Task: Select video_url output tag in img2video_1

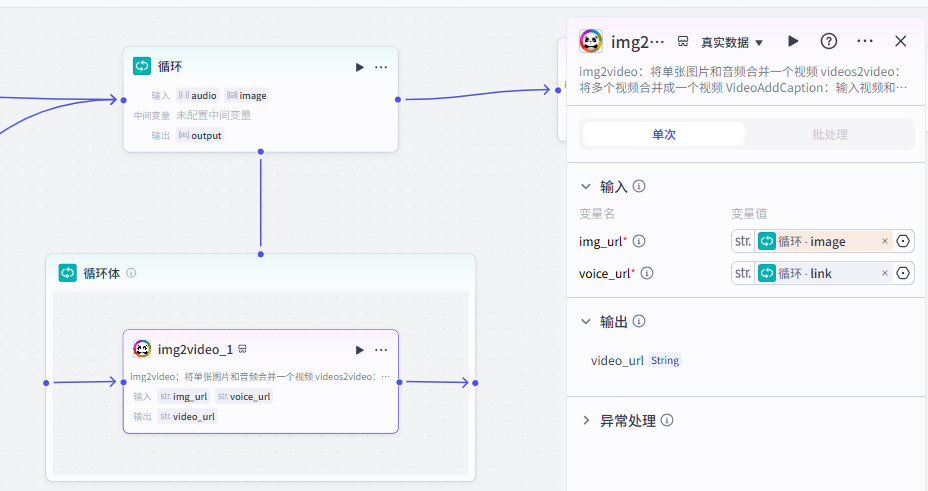Action: pos(187,416)
